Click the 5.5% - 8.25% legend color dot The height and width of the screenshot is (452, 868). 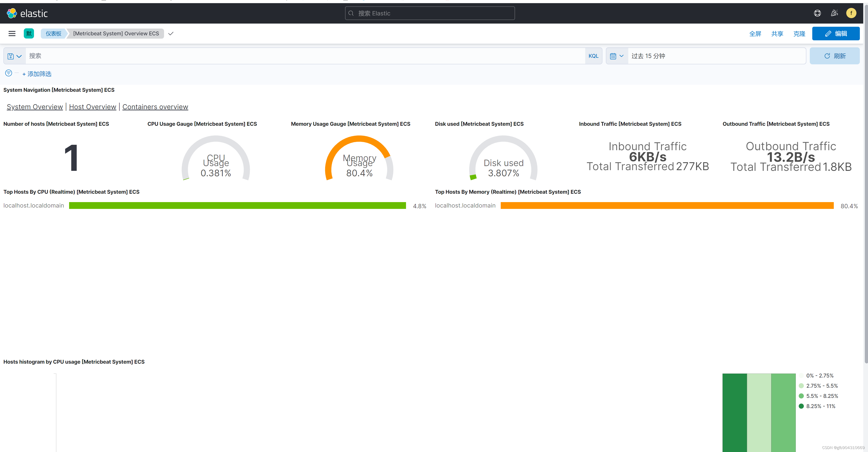(801, 396)
